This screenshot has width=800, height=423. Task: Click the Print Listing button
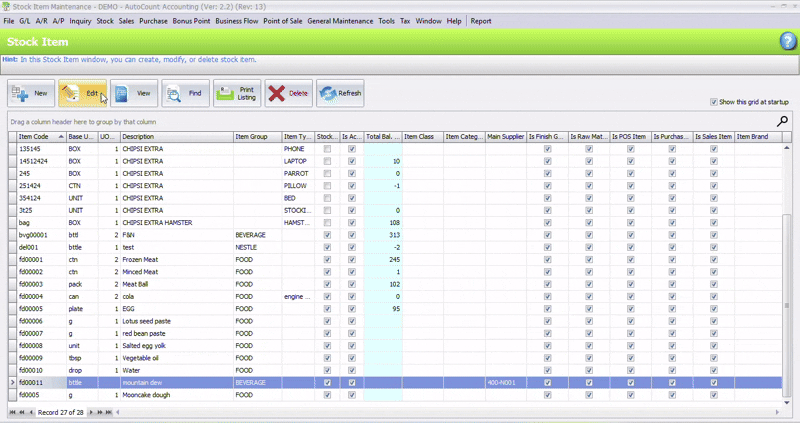coord(237,93)
